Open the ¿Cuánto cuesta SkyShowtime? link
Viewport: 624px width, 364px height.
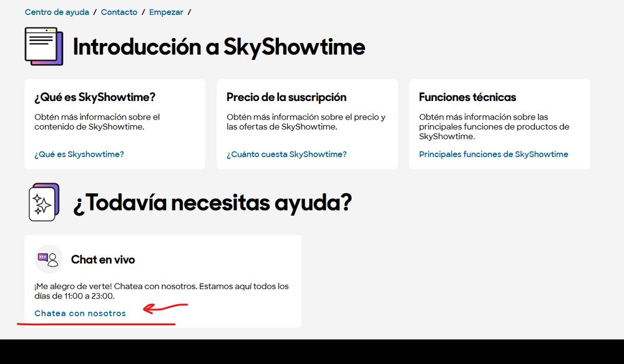(x=286, y=154)
